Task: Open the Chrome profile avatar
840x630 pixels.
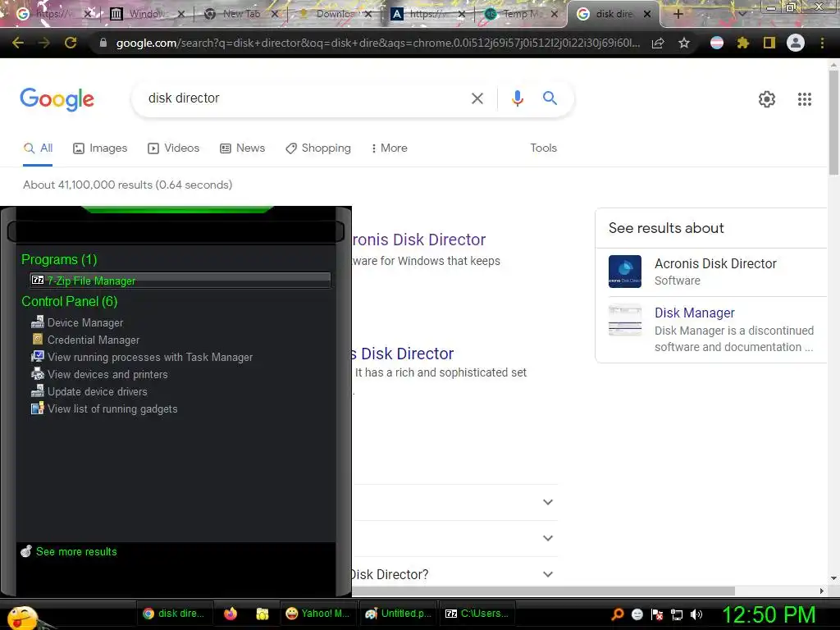Action: point(796,43)
